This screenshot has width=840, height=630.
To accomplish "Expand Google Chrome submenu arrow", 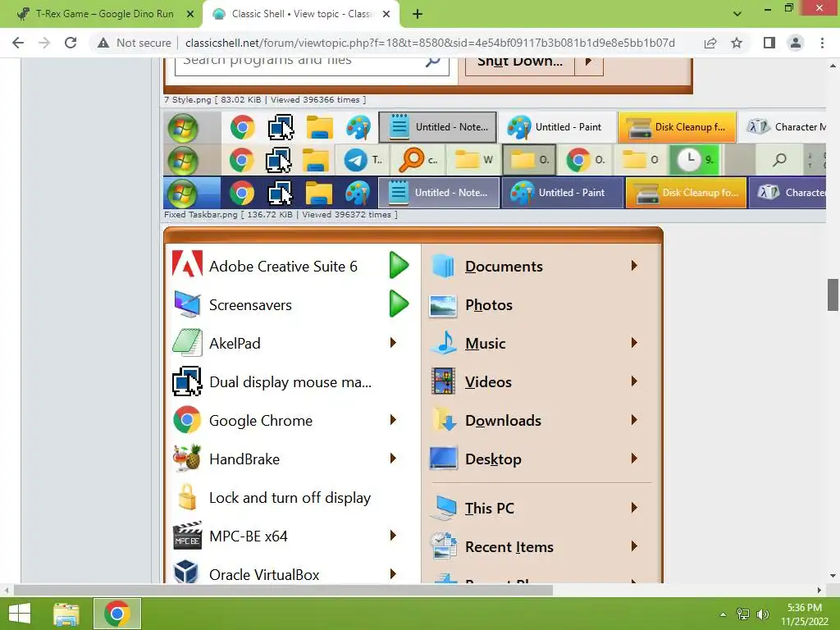I will pos(393,420).
